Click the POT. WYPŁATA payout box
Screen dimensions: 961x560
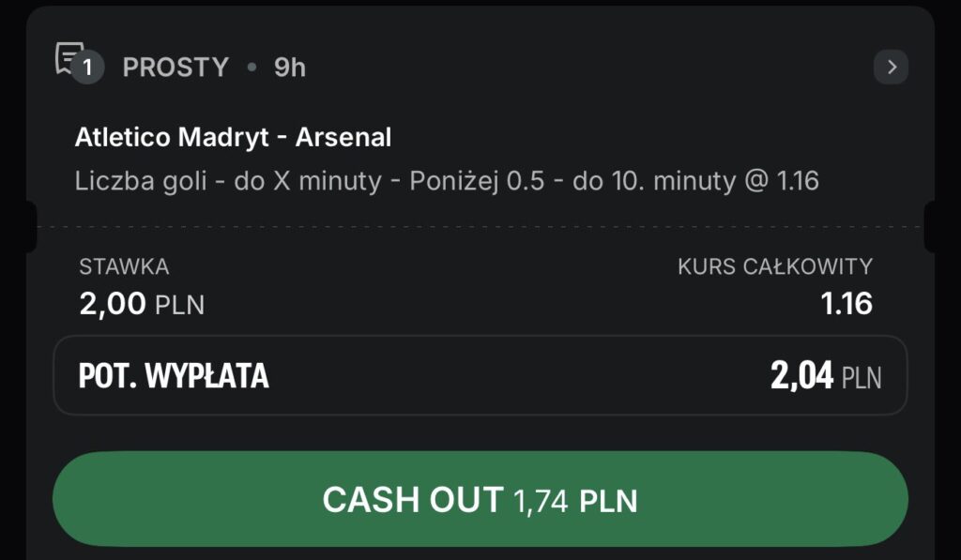click(x=480, y=375)
